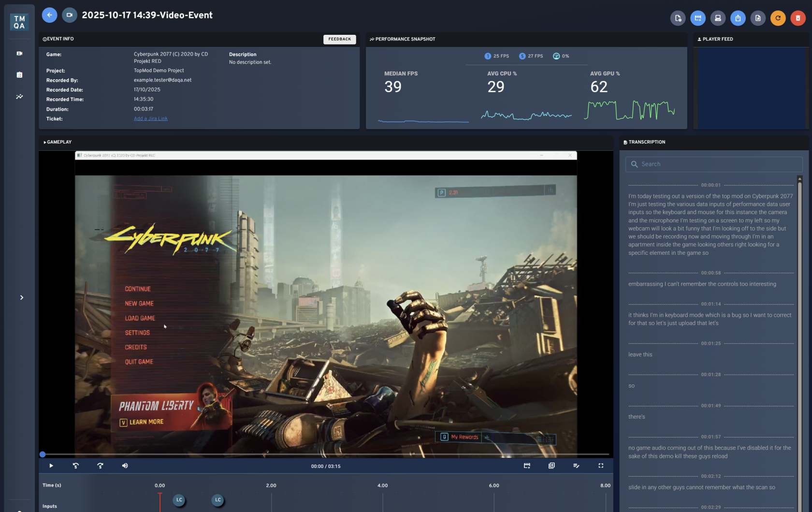Open the clip trimming icon in the toolbar
This screenshot has width=812, height=512.
click(698, 18)
